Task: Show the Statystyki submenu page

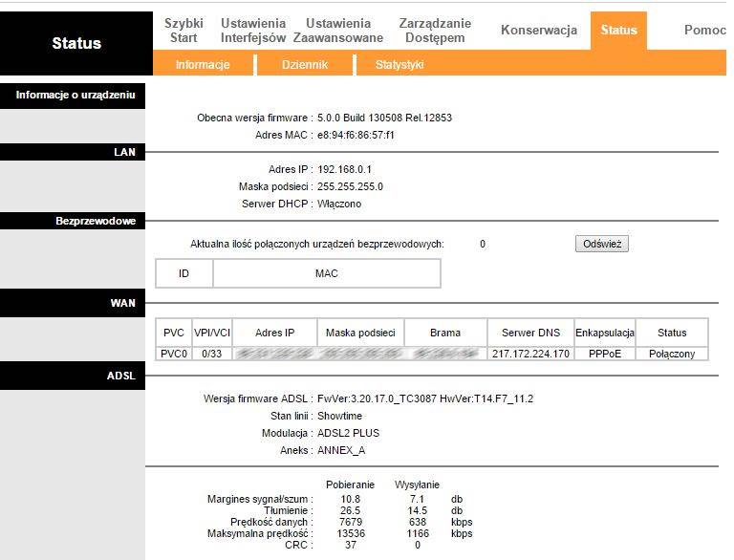Action: [x=399, y=65]
